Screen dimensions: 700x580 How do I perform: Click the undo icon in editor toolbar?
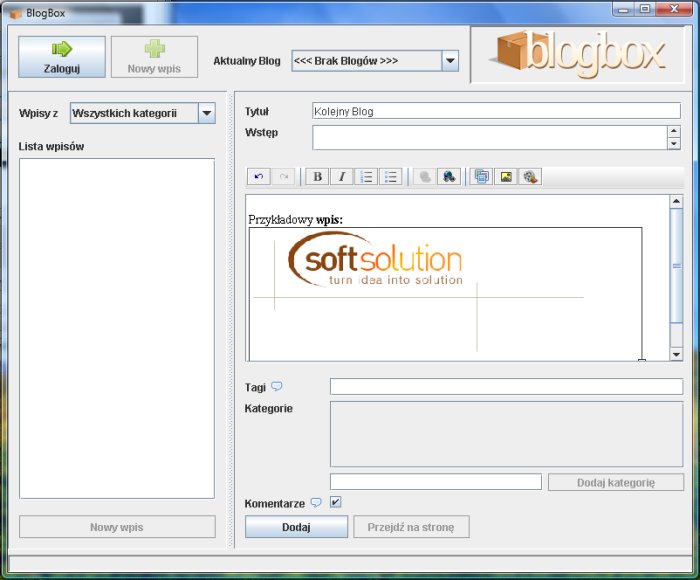click(259, 177)
